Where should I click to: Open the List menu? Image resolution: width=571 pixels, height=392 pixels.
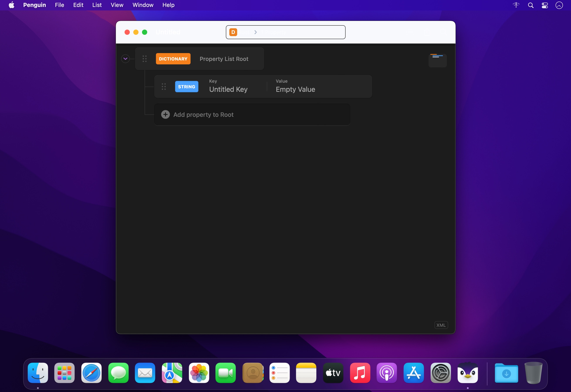[x=97, y=5]
